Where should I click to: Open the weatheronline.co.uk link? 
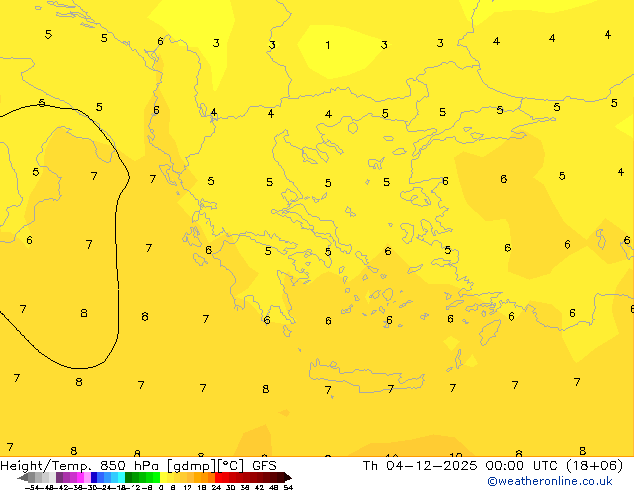(550, 481)
